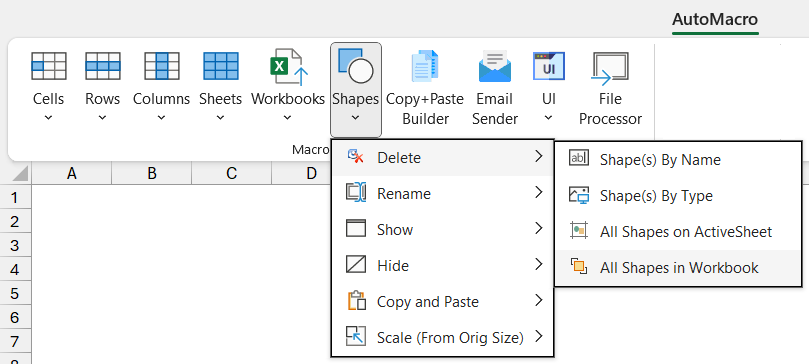Click the Shapes icon in ribbon
Viewport: 809px width, 364px height.
355,65
